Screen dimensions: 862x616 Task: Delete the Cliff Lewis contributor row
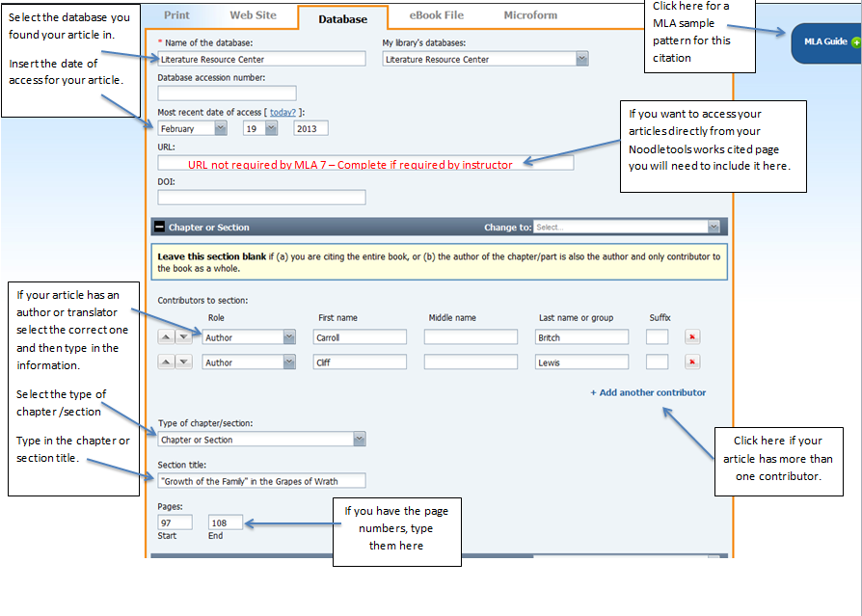pos(691,362)
